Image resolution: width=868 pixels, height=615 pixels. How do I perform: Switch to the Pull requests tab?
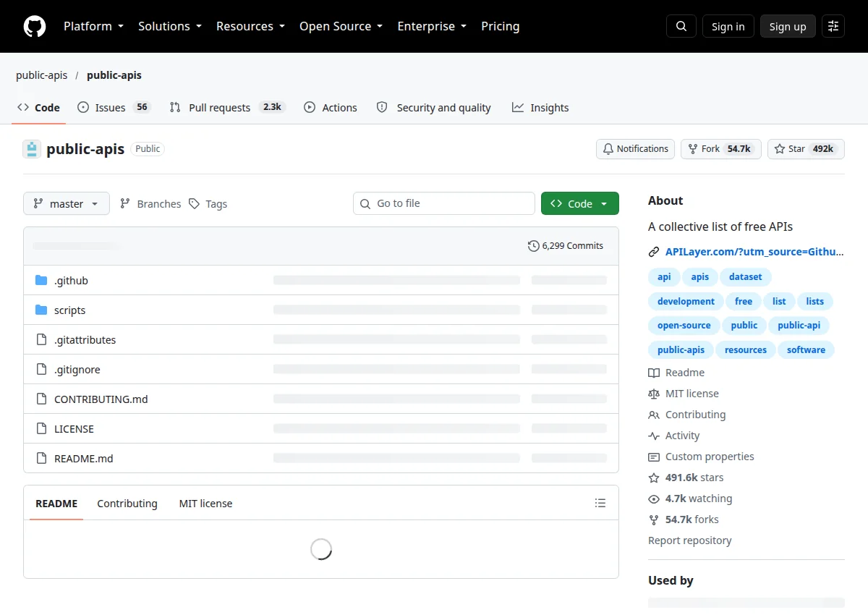click(x=227, y=107)
